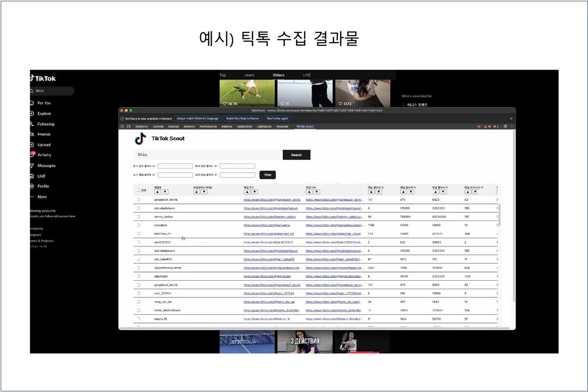Check the gongteach_tennis row checkbox
This screenshot has height=392, width=588.
point(139,199)
